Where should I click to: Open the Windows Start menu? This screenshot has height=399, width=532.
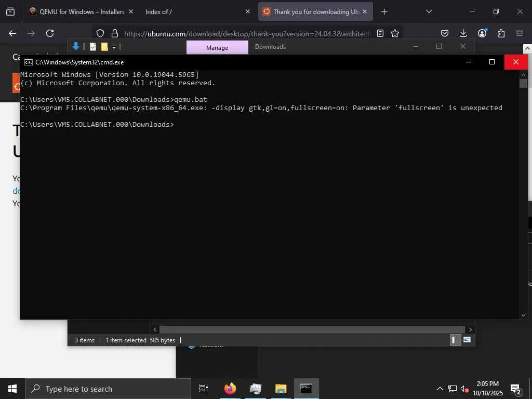[12, 389]
